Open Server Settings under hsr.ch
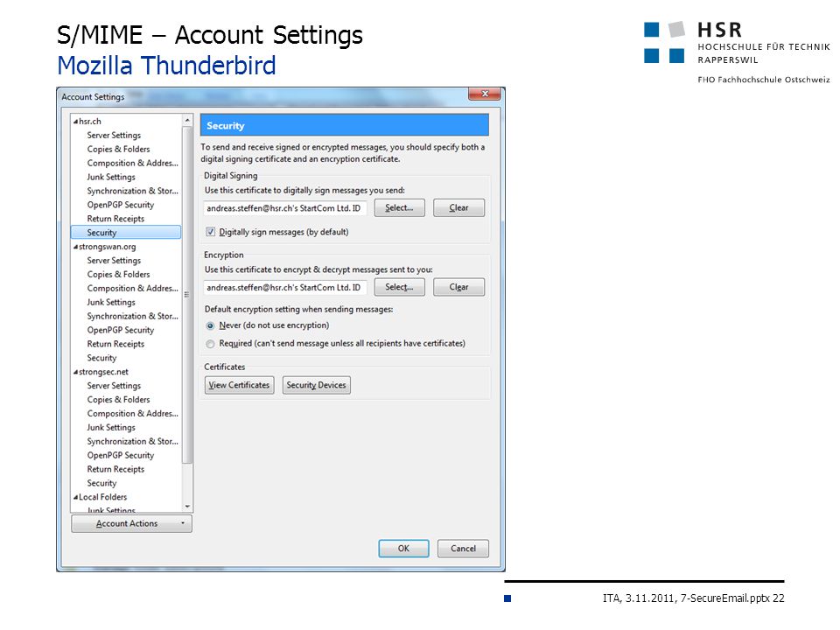This screenshot has height=630, width=840. [114, 136]
